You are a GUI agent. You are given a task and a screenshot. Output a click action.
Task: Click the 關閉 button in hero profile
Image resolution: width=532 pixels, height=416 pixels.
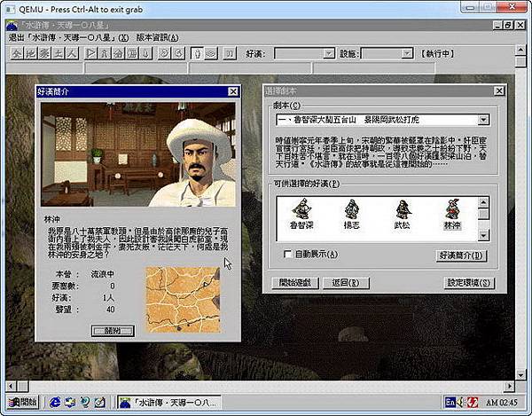(x=113, y=331)
